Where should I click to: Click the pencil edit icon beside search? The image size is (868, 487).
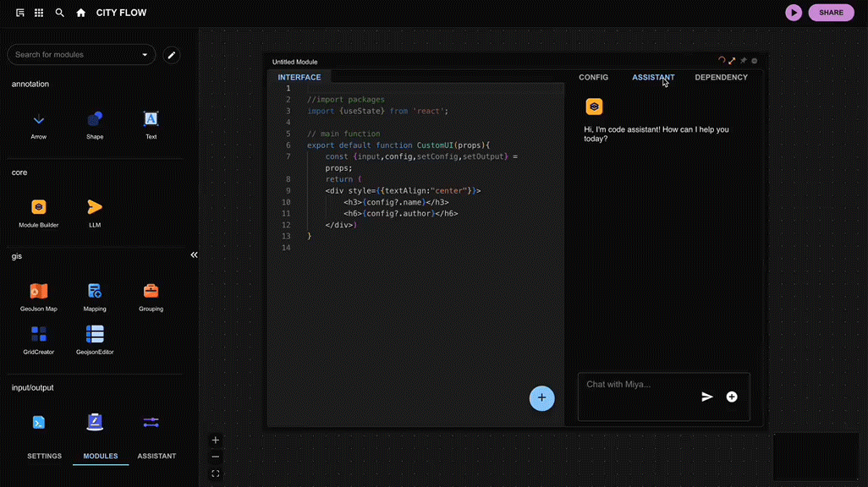172,55
